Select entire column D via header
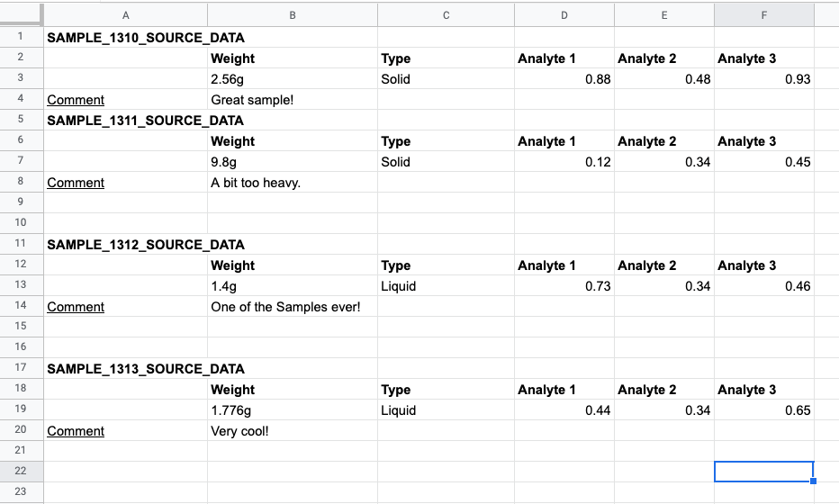 point(564,14)
